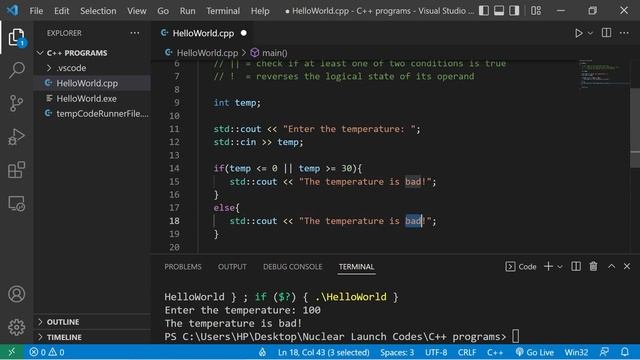Click the VS Code logo icon
Viewport: 640px width, 360px height.
(12, 10)
